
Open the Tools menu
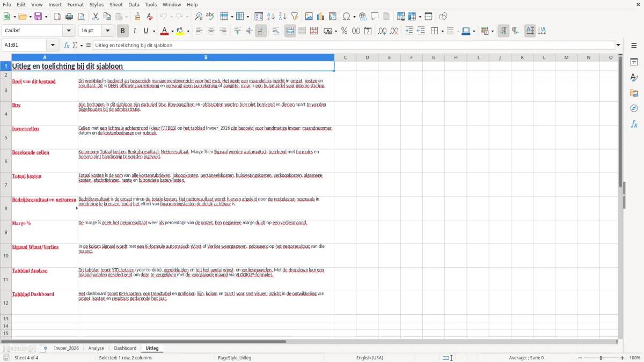pos(151,4)
